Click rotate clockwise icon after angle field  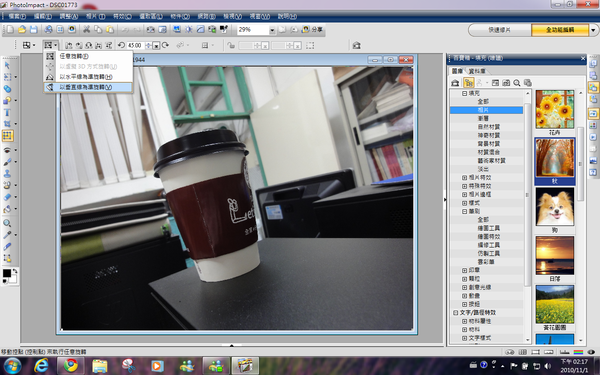[165, 46]
